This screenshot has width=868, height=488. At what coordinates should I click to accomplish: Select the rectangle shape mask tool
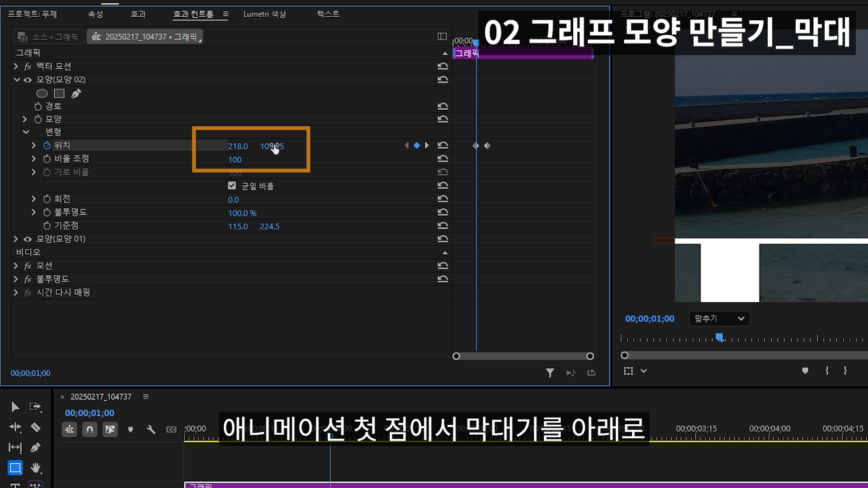pyautogui.click(x=59, y=94)
